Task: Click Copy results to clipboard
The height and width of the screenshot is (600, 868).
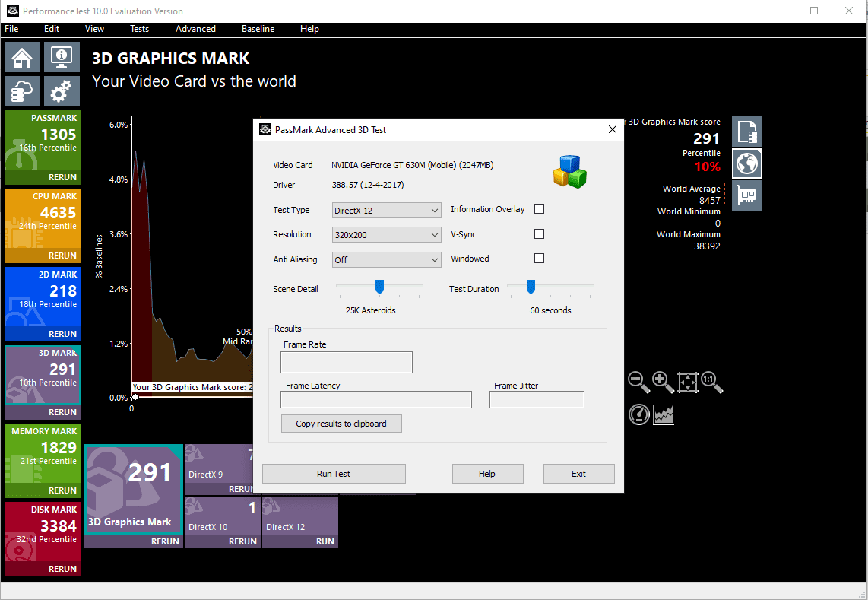Action: [341, 424]
